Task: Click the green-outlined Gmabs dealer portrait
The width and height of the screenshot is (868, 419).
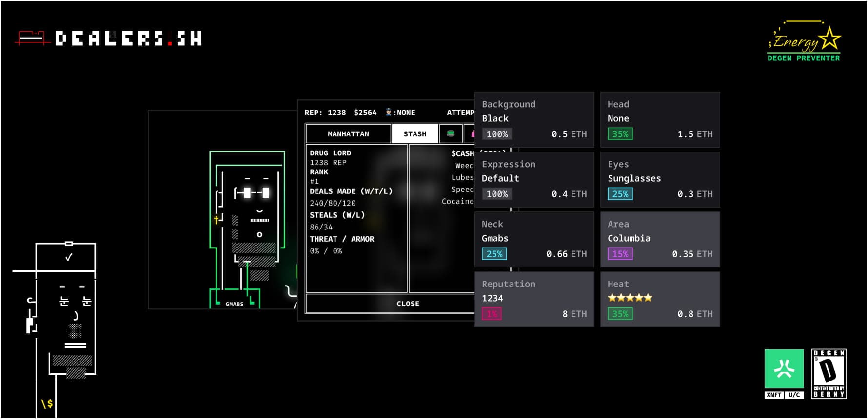Action: tap(247, 229)
